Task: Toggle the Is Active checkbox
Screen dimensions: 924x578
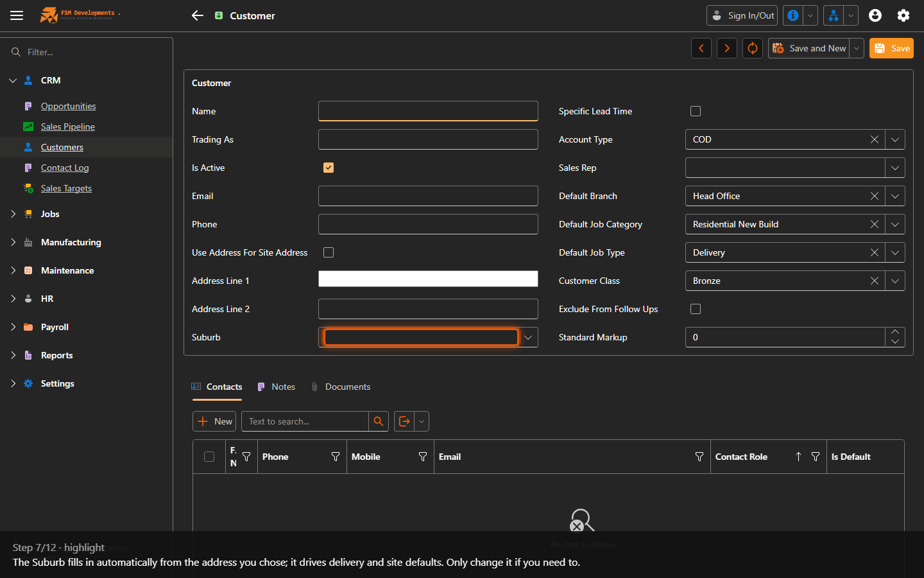Action: (329, 168)
